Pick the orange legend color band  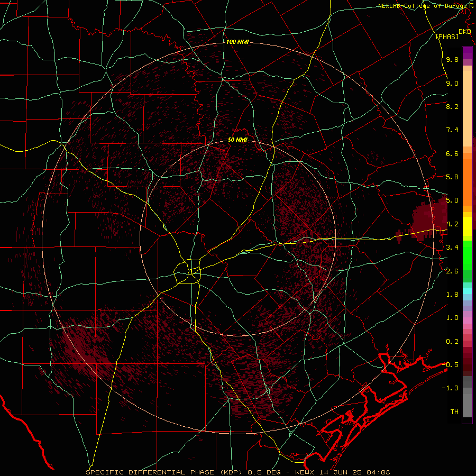(x=467, y=183)
